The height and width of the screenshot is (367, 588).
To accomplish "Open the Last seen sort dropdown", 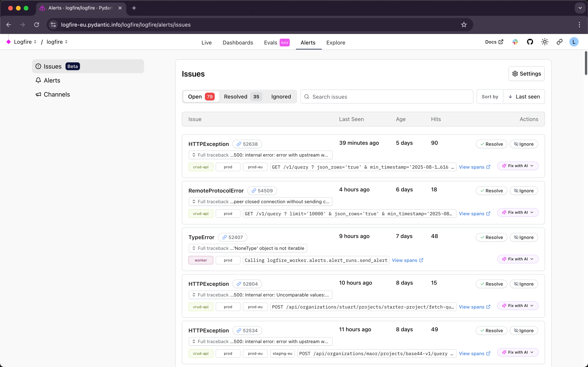I will [x=524, y=97].
